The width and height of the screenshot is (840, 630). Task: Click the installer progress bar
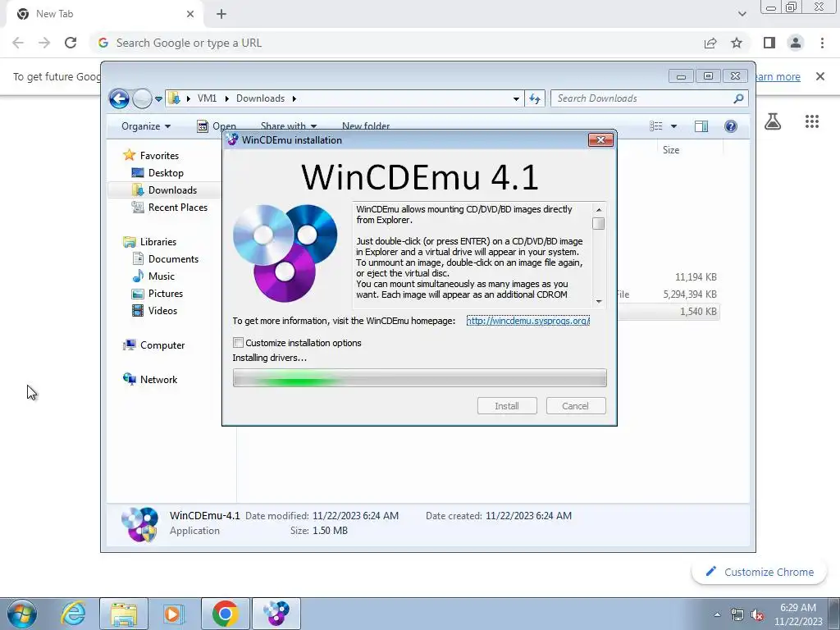pyautogui.click(x=419, y=377)
